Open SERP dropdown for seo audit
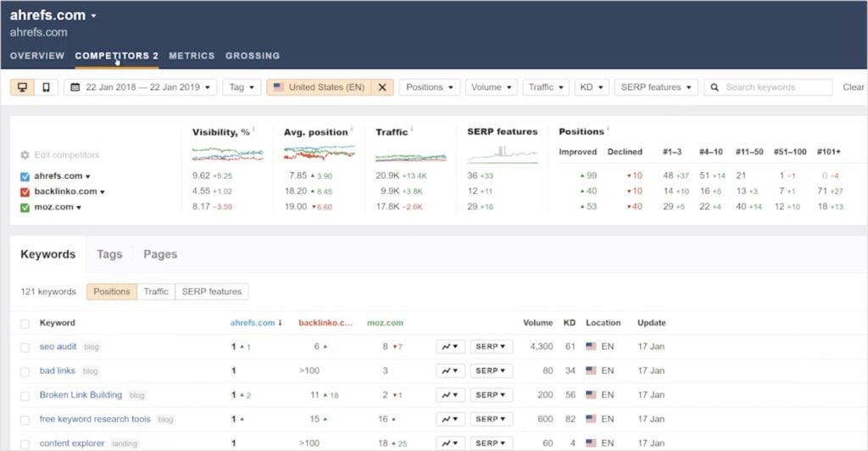This screenshot has height=451, width=868. 491,347
